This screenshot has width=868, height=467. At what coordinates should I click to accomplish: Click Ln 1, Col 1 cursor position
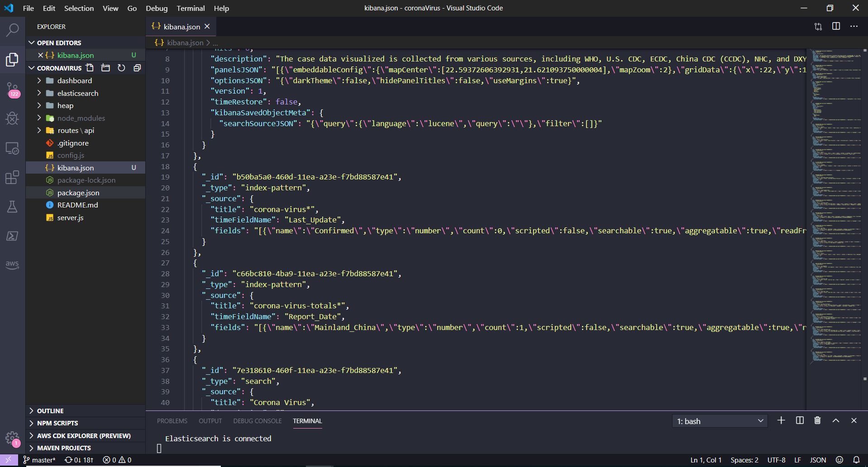pos(706,460)
